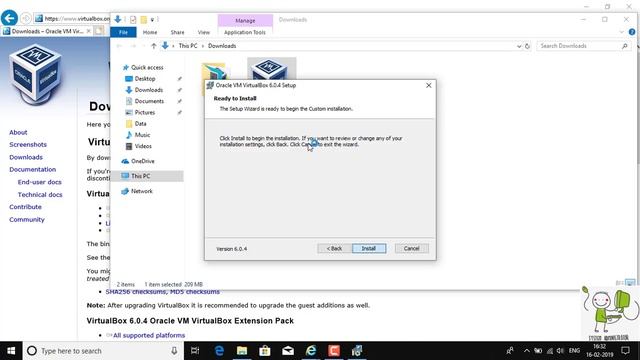The height and width of the screenshot is (360, 640).
Task: Open the Application Tools tab
Action: 245,32
